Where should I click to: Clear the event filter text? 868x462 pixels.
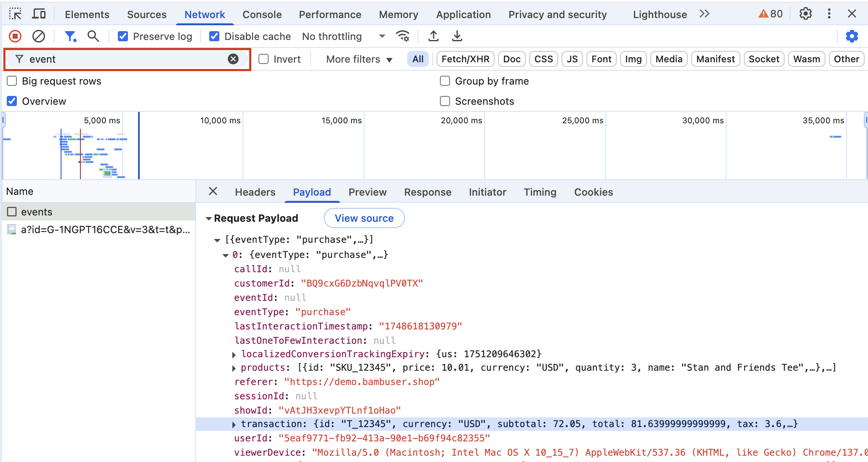[x=233, y=59]
